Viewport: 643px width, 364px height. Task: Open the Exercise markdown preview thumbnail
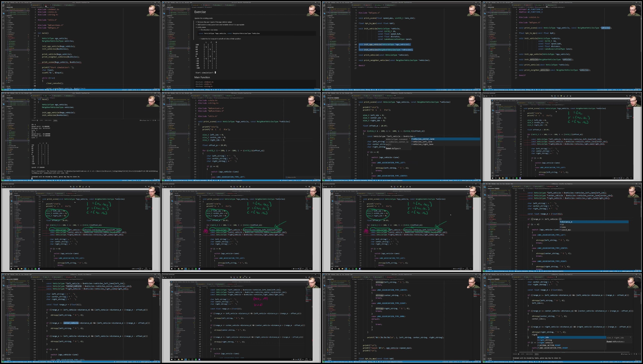coord(241,46)
